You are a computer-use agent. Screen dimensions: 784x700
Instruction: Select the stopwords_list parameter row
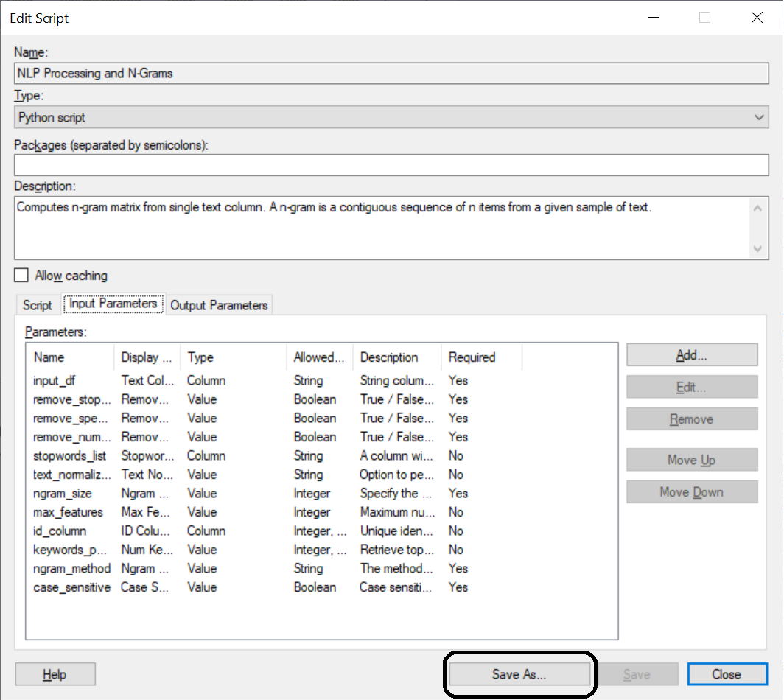[69, 456]
